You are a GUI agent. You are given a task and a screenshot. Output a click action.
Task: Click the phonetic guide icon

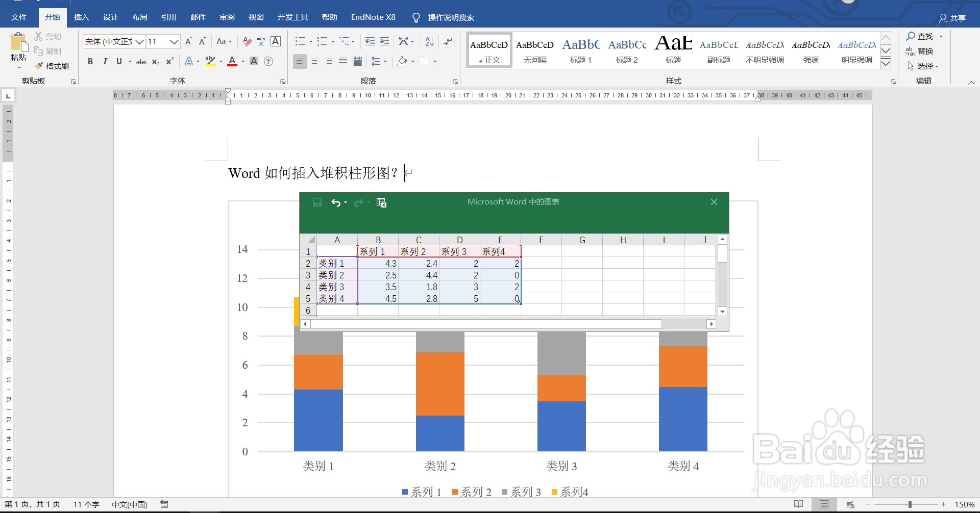(x=261, y=41)
